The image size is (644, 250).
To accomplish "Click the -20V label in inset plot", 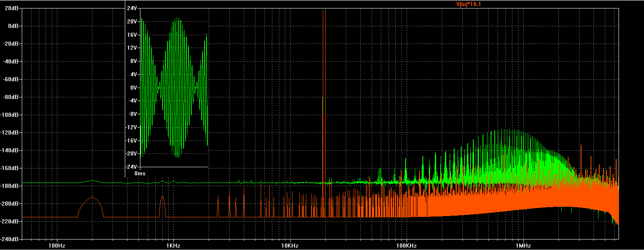I will 131,154.
